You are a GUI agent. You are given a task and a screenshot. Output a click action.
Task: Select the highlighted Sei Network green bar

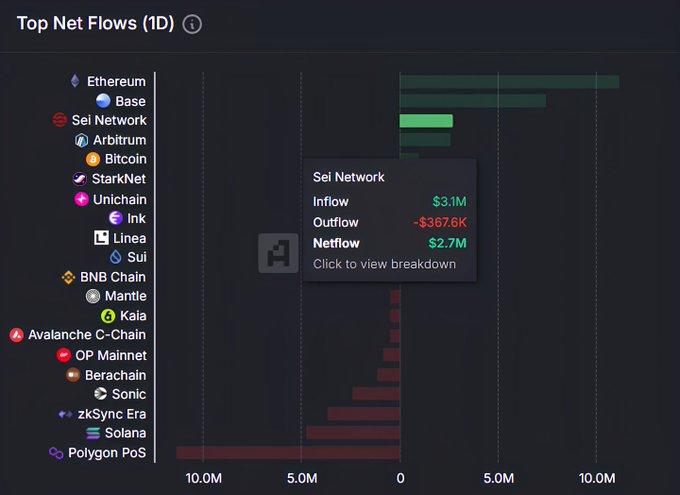pyautogui.click(x=426, y=121)
